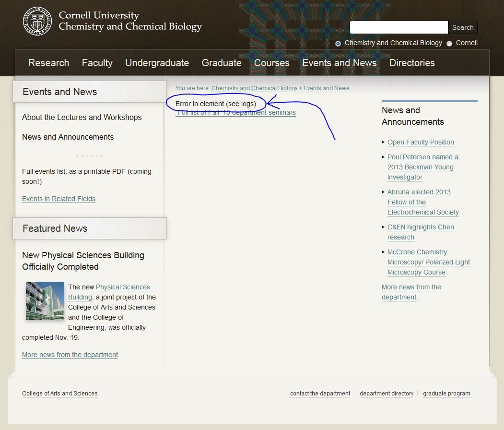Select the Chemistry and Chemical Biology radio option
The width and height of the screenshot is (504, 430).
[338, 43]
